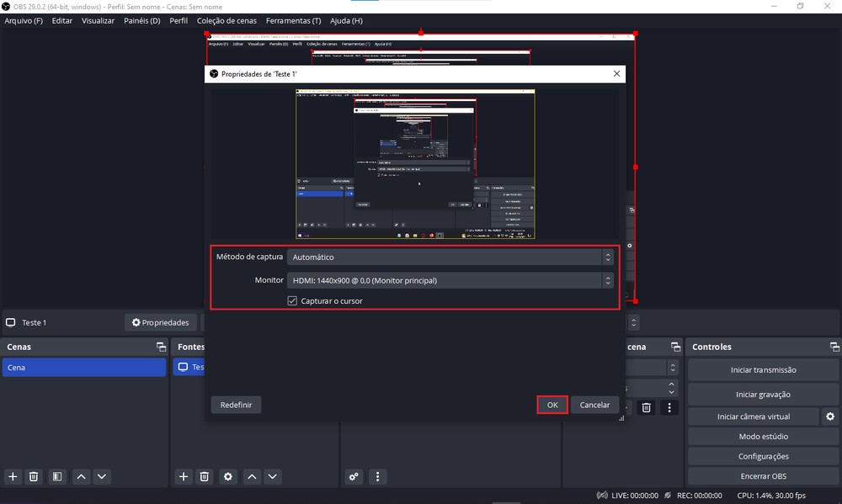Toggle the Capturar o cursor checkbox
Viewport: 842px width, 504px height.
(292, 300)
